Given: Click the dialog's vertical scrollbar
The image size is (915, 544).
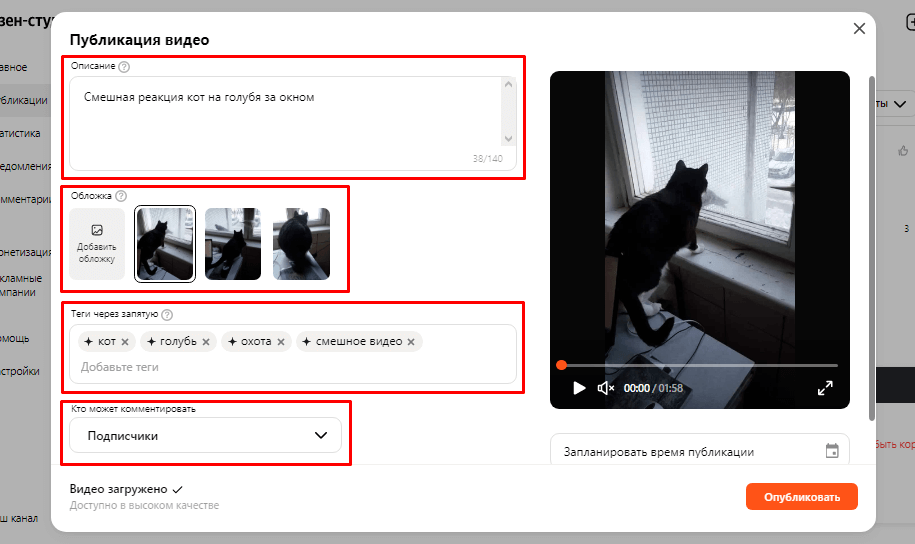Looking at the screenshot, I should coord(872,248).
